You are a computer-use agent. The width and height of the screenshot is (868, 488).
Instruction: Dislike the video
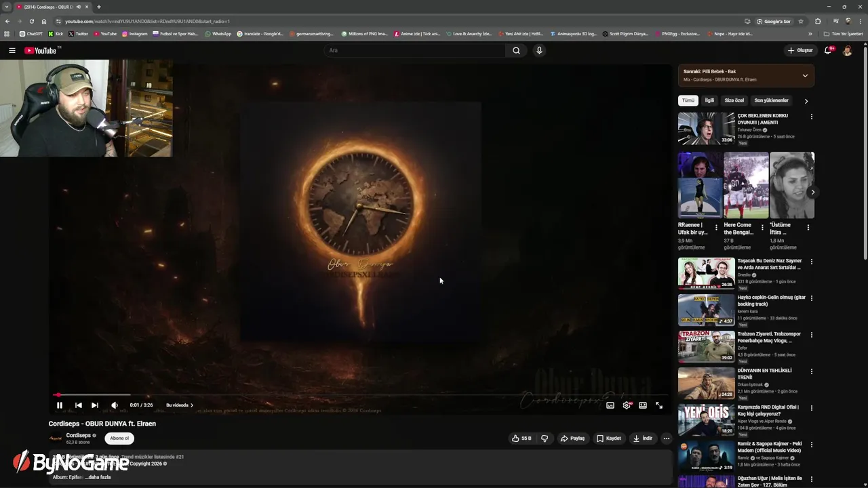[544, 439]
